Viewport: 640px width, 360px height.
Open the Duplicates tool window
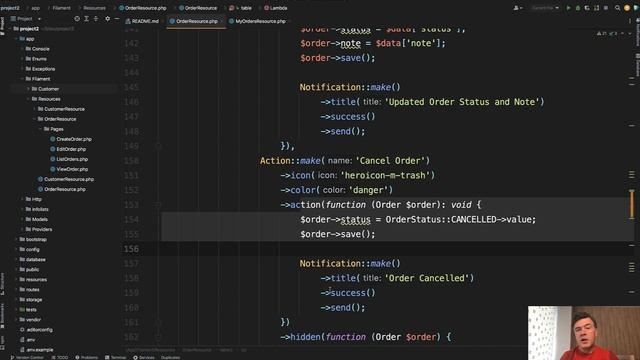coord(170,357)
